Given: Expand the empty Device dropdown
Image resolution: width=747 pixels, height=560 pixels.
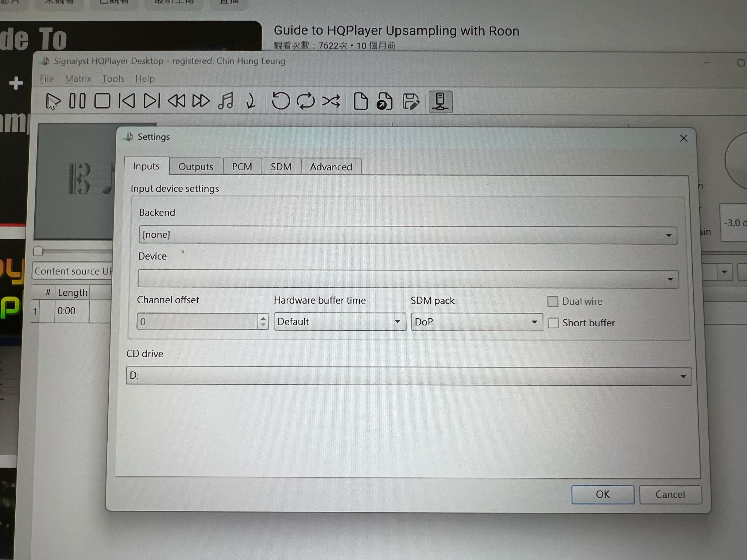Looking at the screenshot, I should [408, 279].
